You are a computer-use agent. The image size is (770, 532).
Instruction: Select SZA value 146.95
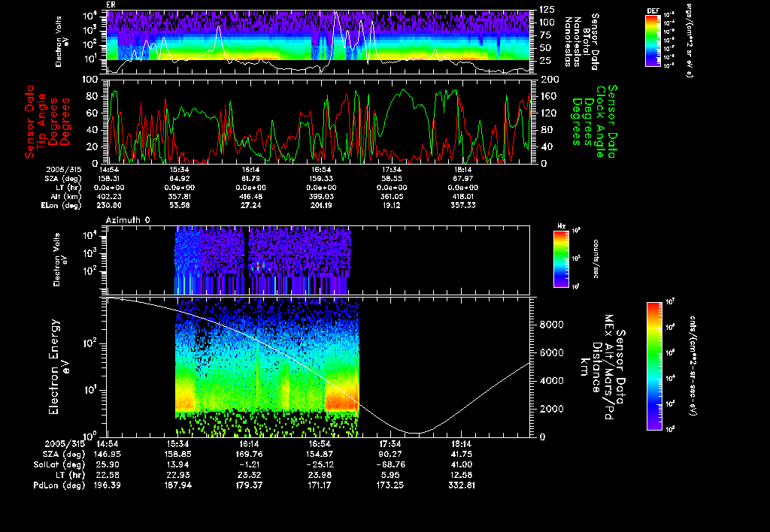(x=107, y=455)
